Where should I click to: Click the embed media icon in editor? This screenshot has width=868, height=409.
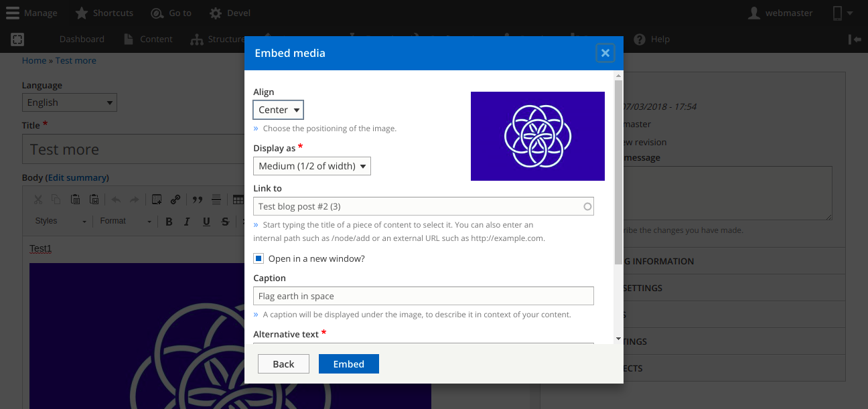point(157,199)
